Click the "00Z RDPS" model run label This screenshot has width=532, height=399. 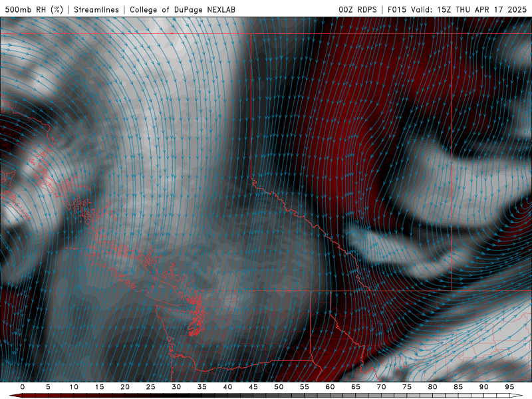(358, 9)
